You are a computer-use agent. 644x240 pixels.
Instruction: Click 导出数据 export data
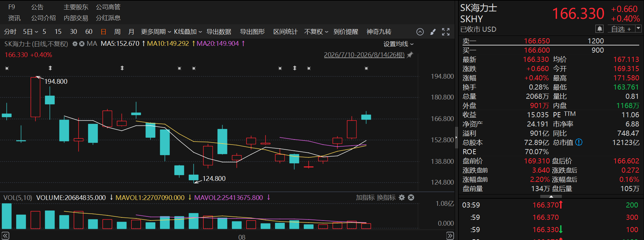(x=219, y=32)
